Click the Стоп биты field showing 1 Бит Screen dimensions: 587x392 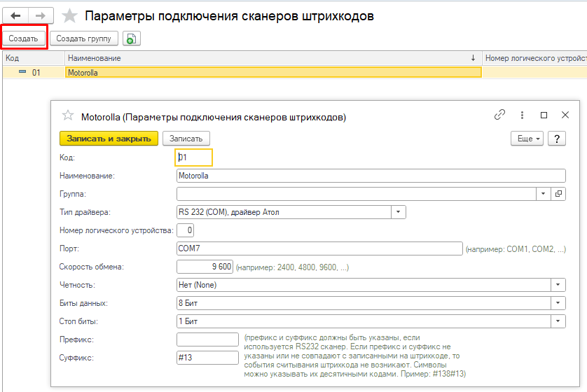pos(364,321)
